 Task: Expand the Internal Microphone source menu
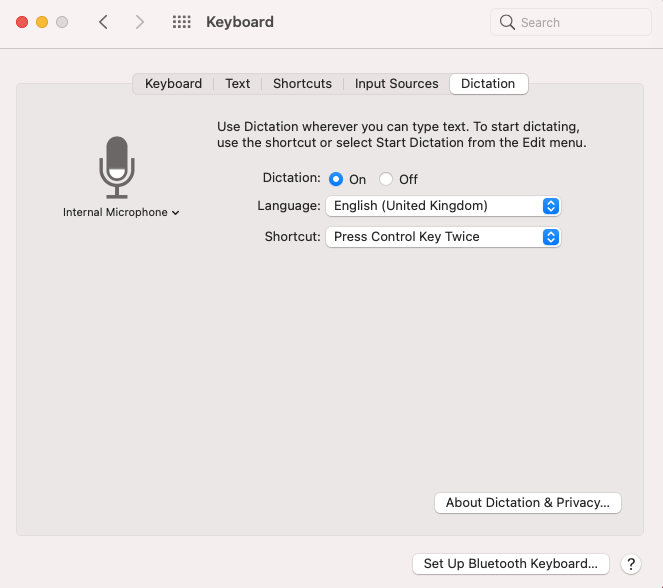121,212
